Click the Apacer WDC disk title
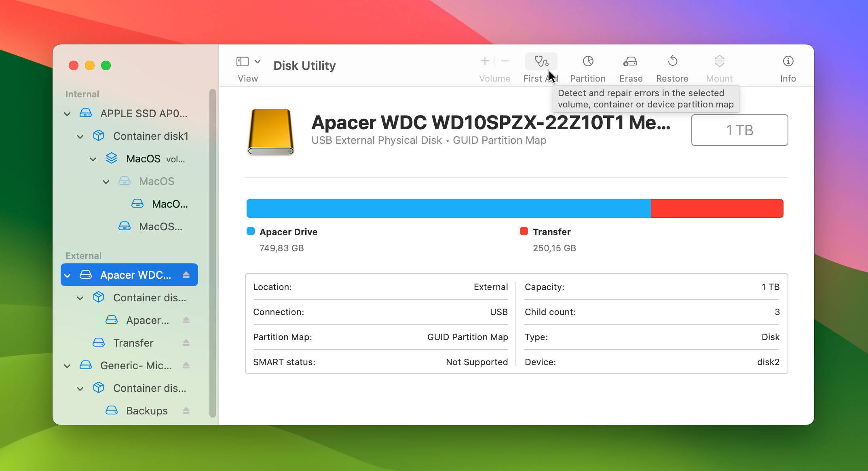Screen dimensions: 868x471 491,122
